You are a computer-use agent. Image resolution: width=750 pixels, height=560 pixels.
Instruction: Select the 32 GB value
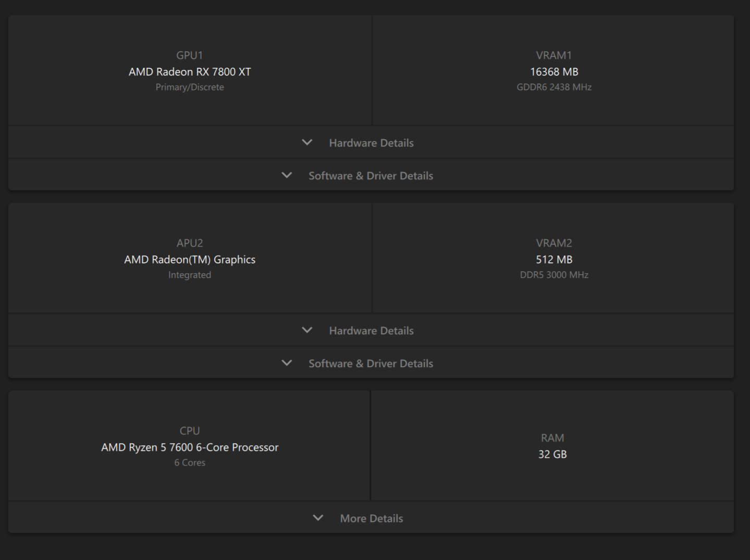tap(552, 454)
